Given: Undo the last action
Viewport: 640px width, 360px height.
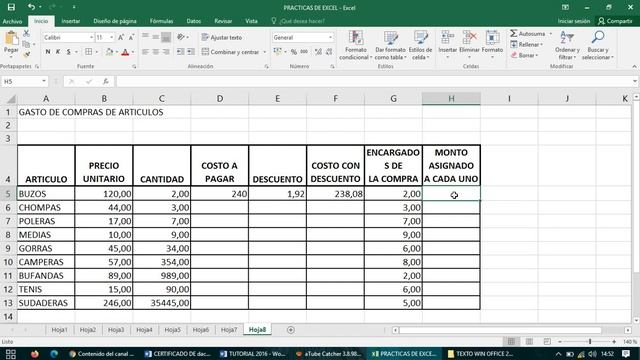Looking at the screenshot, I should point(31,7).
